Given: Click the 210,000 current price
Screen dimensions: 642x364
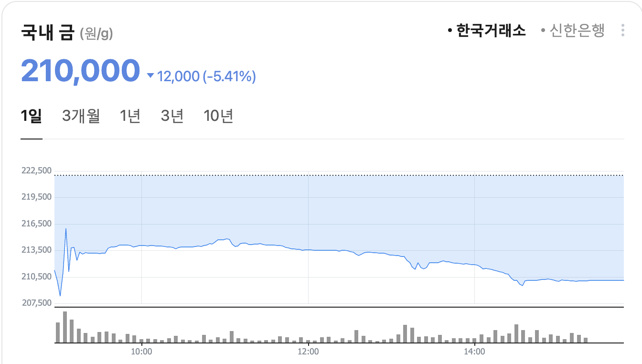Looking at the screenshot, I should click(x=80, y=71).
